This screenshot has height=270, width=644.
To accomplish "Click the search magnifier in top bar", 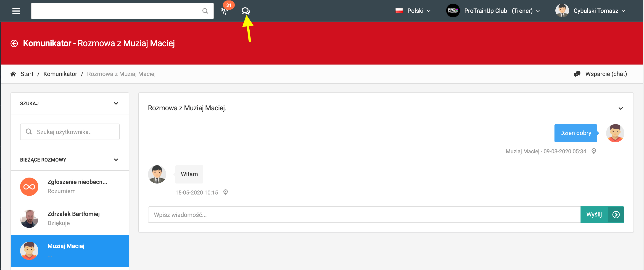I will click(x=205, y=11).
